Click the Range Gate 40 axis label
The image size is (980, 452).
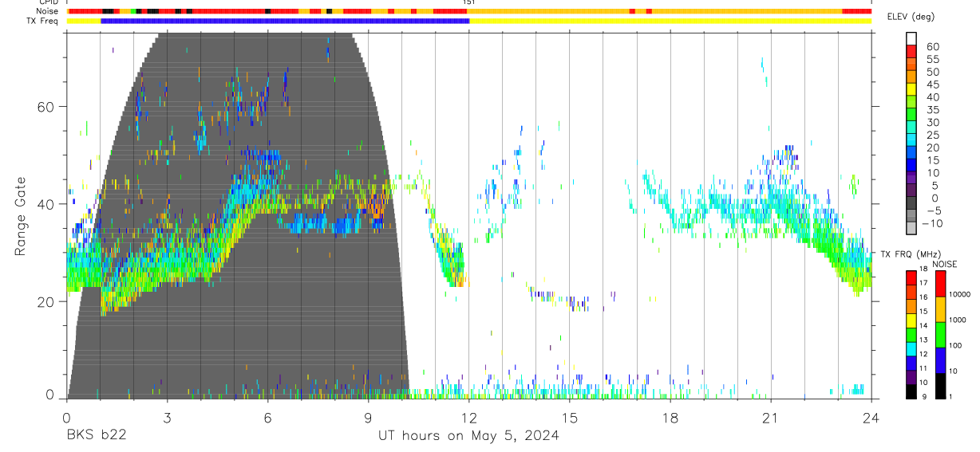click(45, 204)
